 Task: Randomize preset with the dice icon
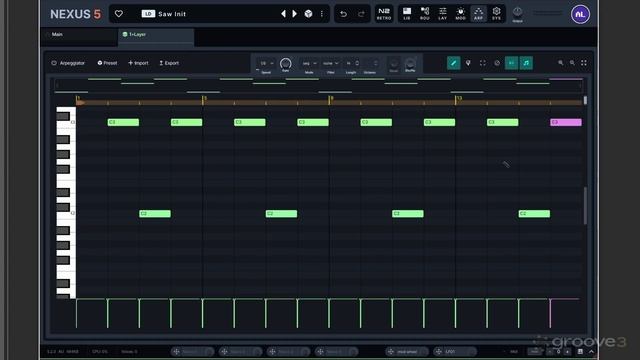point(309,14)
